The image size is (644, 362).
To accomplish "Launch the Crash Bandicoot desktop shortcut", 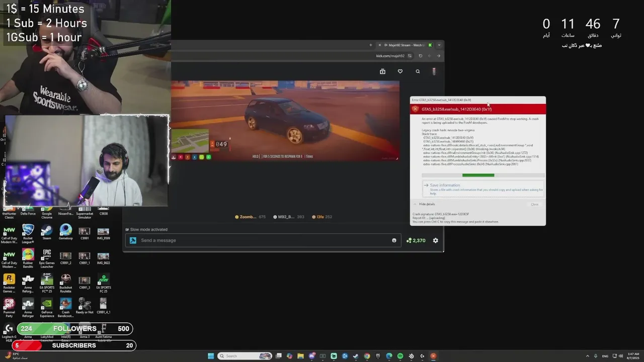I will 65,308.
